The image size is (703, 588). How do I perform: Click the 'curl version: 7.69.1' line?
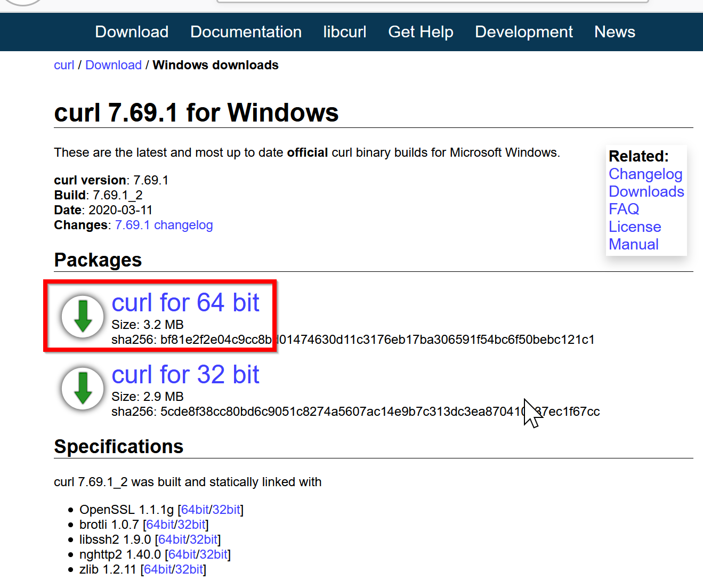[x=111, y=180]
